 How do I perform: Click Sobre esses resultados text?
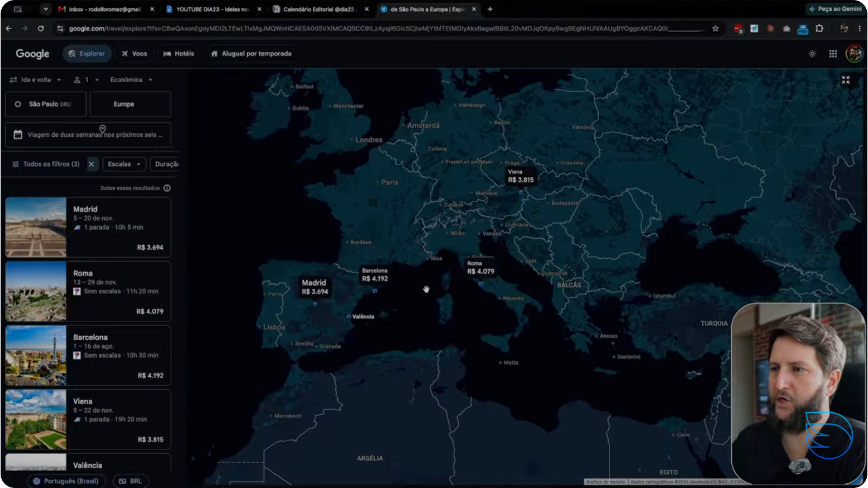pyautogui.click(x=130, y=188)
